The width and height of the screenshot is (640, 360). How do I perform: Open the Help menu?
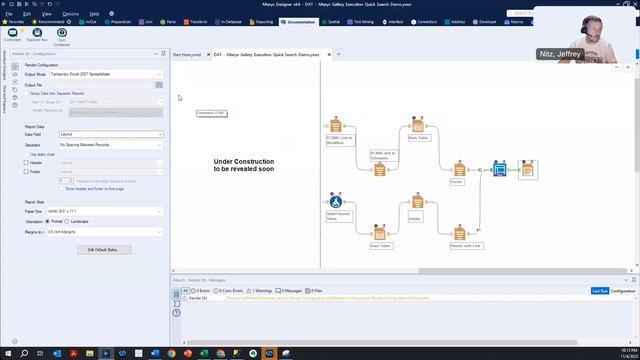coord(94,14)
